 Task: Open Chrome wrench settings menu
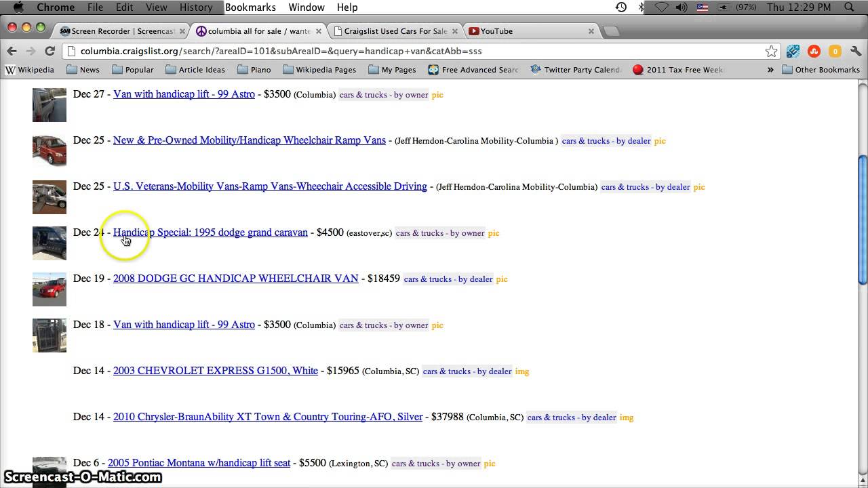pyautogui.click(x=855, y=51)
